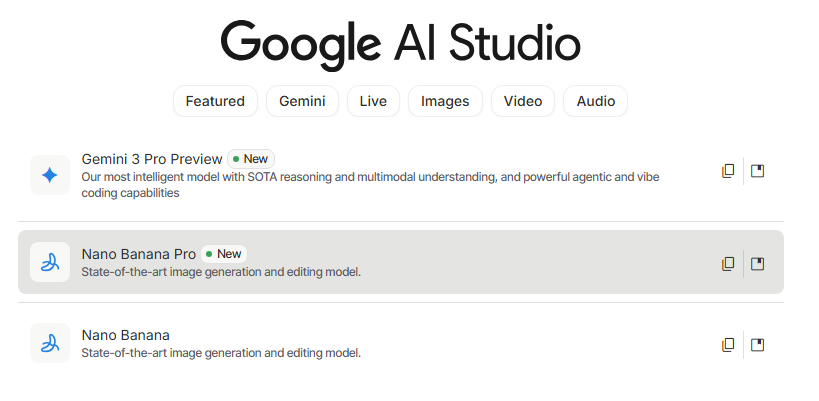Click the Google AI Studio heading
This screenshot has height=401, width=819.
tap(401, 44)
